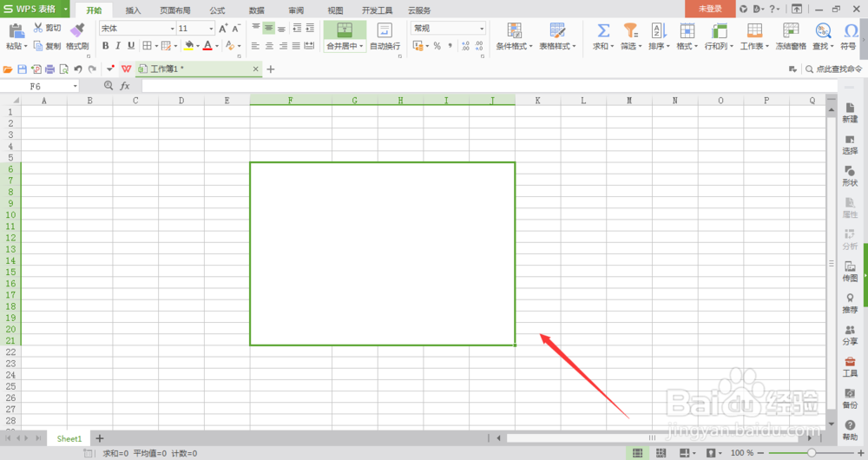Click the Filter (筛选) funnel icon
Screen dimensions: 868x460
click(x=630, y=30)
